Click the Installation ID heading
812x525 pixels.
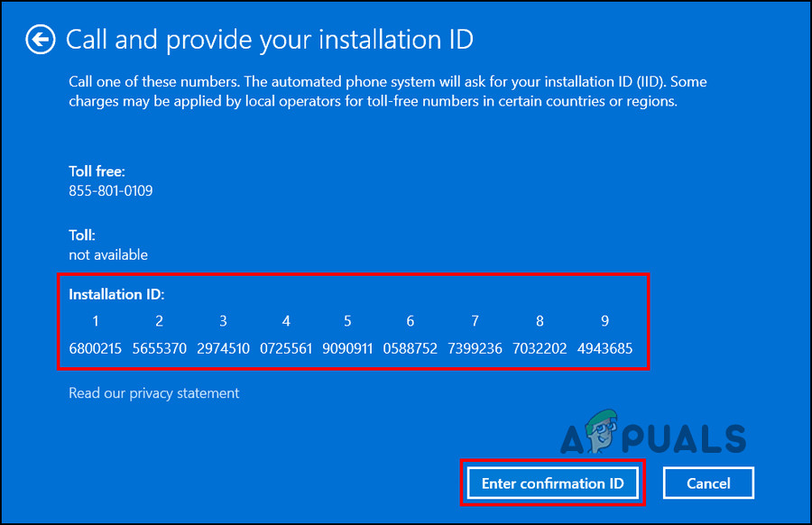(116, 293)
